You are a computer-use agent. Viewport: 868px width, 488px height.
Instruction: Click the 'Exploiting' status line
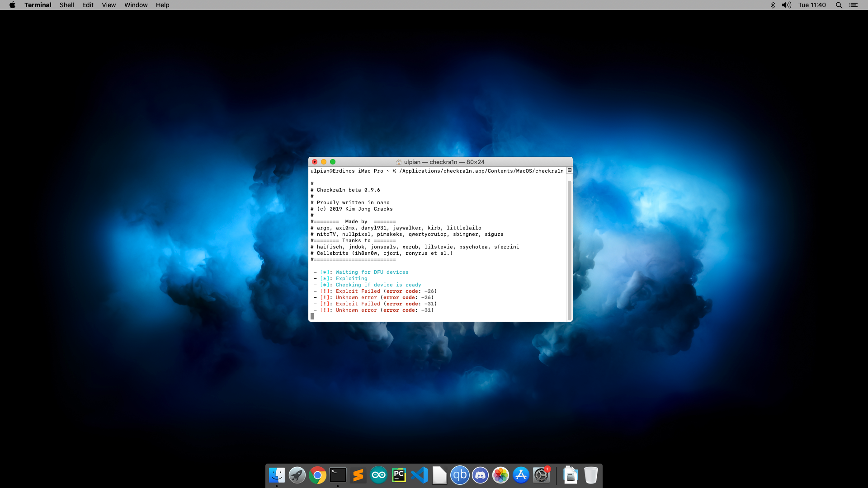click(x=340, y=279)
